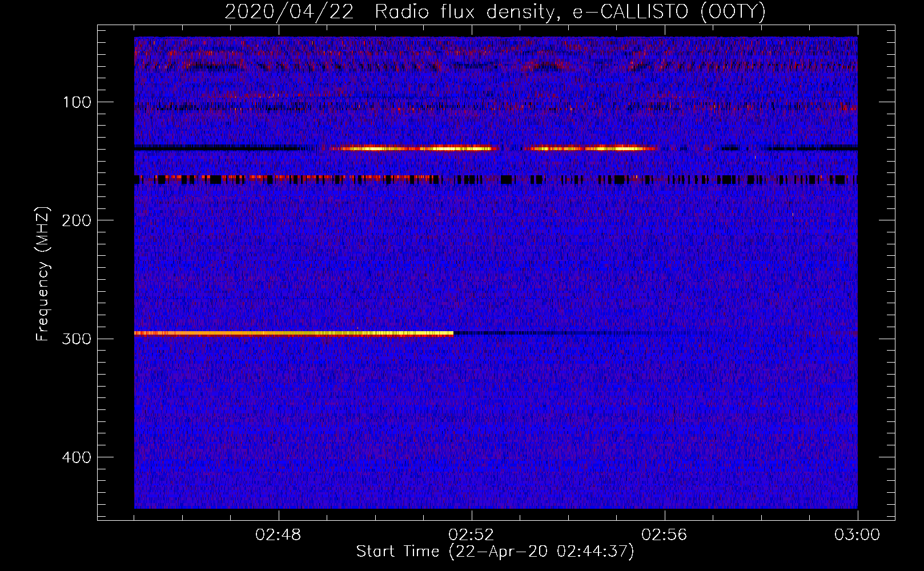This screenshot has height=571, width=924.
Task: Click the 300 frequency axis label
Action: (x=77, y=339)
